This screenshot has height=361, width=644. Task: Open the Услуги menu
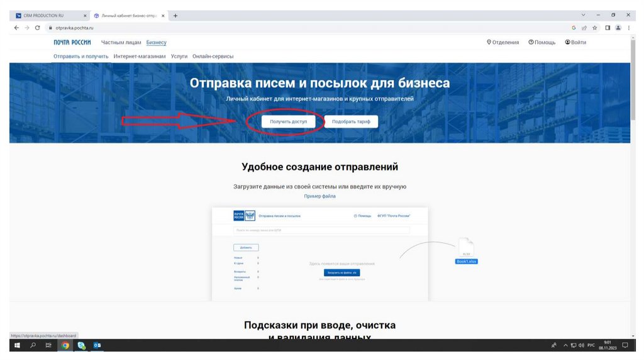(x=179, y=56)
